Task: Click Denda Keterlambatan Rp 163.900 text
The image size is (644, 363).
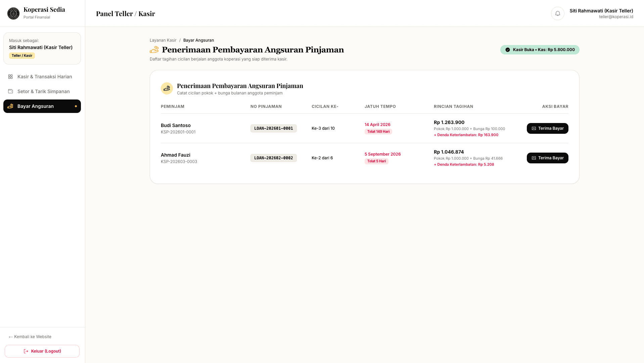Action: (x=466, y=135)
